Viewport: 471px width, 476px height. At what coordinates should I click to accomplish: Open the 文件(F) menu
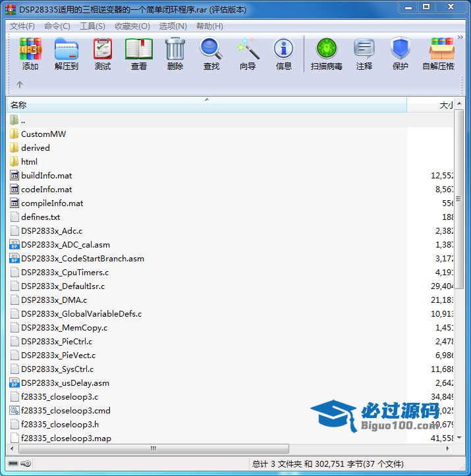22,26
